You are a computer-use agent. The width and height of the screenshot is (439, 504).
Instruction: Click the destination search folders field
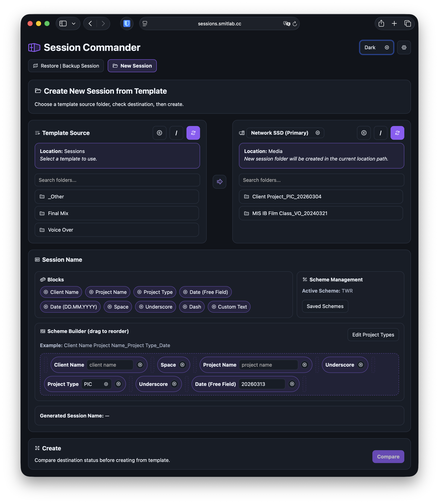click(321, 180)
